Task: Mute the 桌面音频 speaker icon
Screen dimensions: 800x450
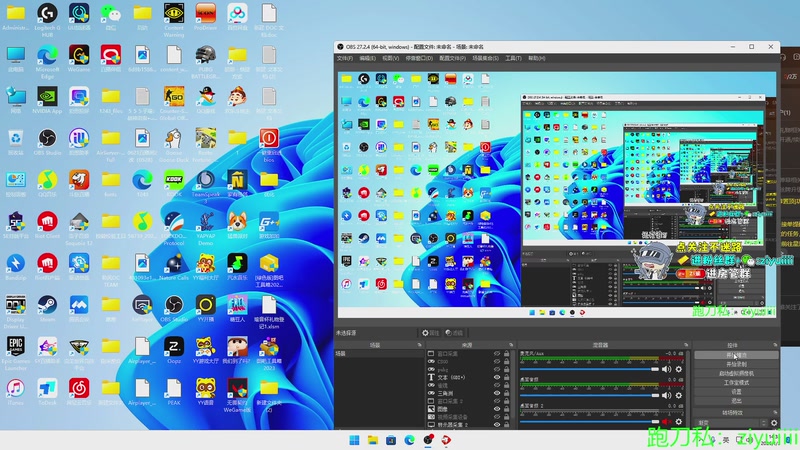Action: pos(666,395)
